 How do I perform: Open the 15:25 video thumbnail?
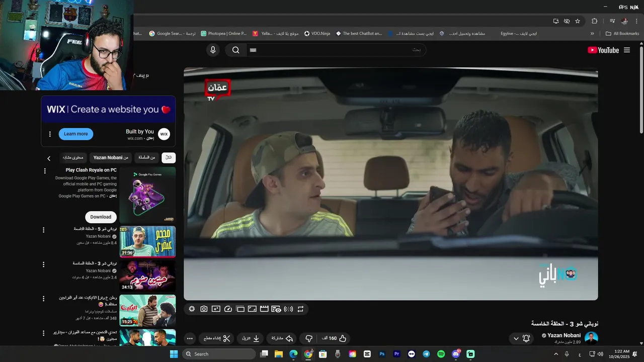tap(147, 310)
